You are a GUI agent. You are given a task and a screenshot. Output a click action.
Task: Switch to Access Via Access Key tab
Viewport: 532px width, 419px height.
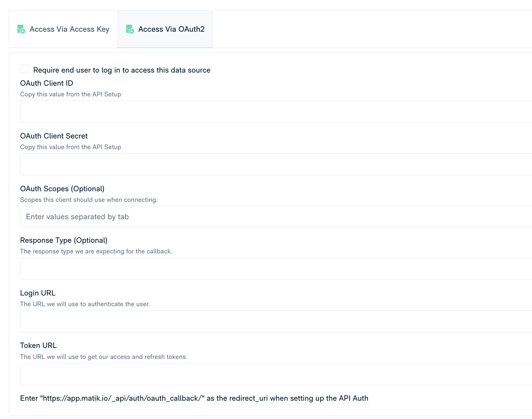point(69,29)
